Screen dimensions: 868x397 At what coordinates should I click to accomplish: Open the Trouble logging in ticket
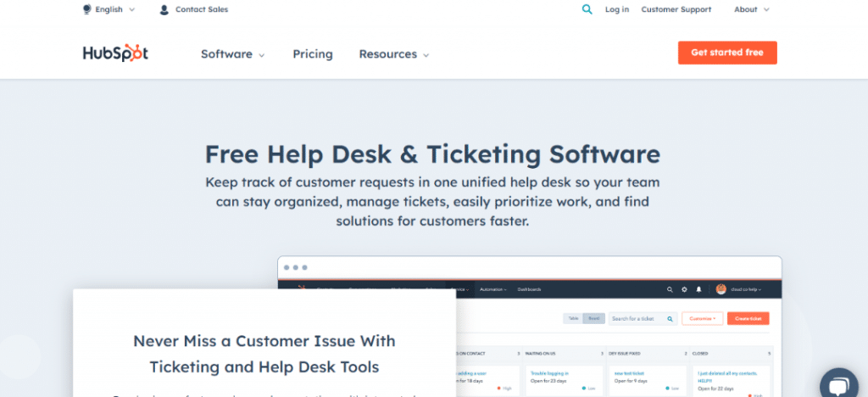pyautogui.click(x=548, y=373)
